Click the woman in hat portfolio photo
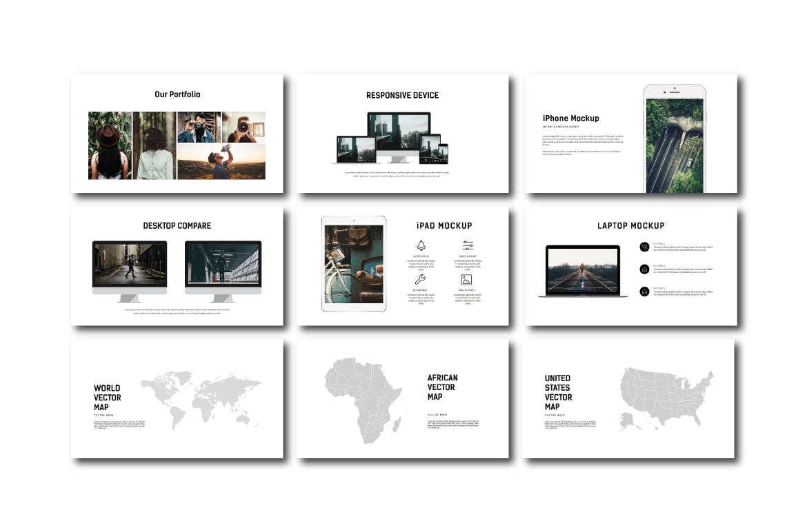Screen dimensions: 807x532 (x=110, y=145)
